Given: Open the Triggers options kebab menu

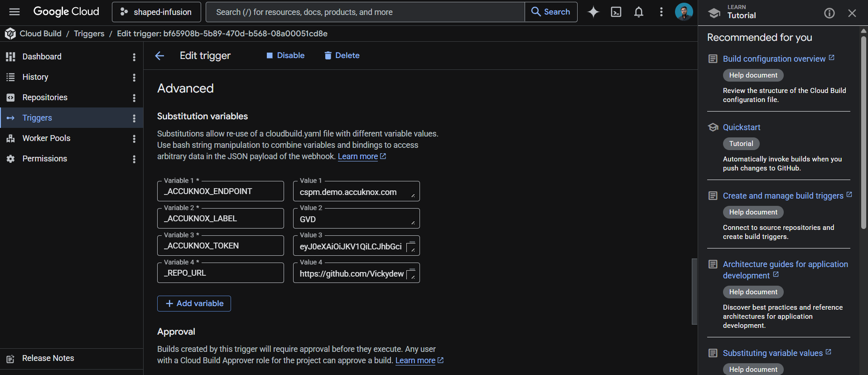Looking at the screenshot, I should click(x=134, y=118).
